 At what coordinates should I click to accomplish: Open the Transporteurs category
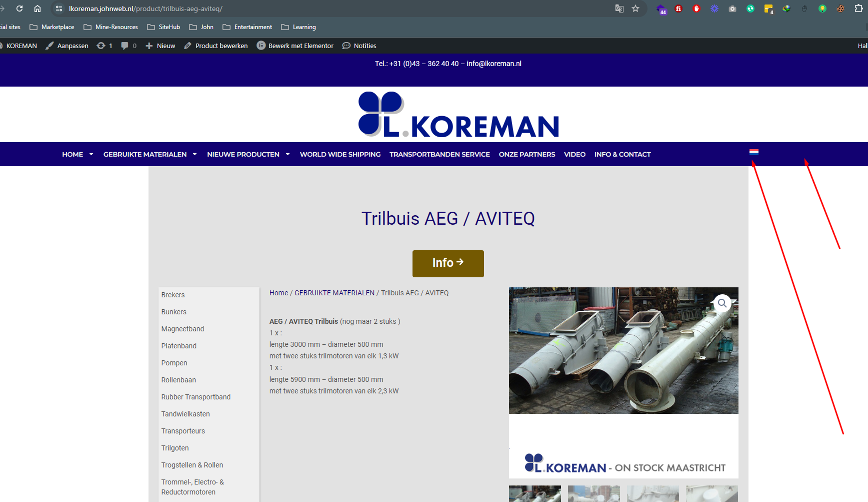click(183, 431)
